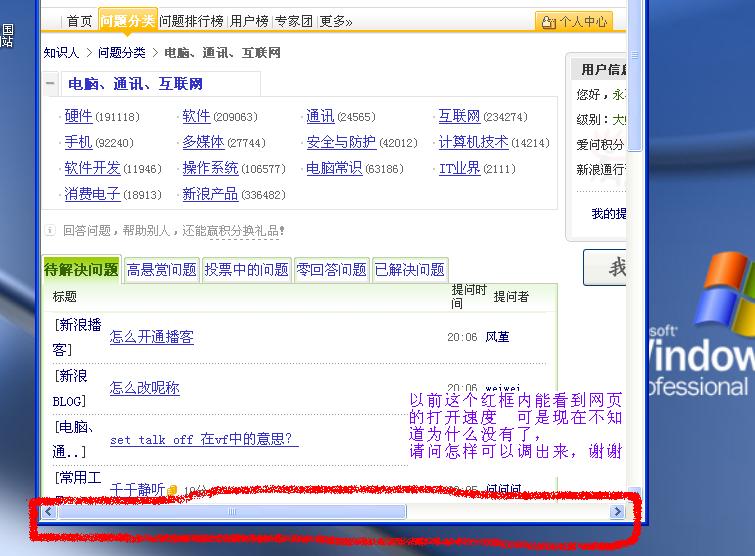Switch to the 已解决问题 tab
755x556 pixels.
point(410,270)
